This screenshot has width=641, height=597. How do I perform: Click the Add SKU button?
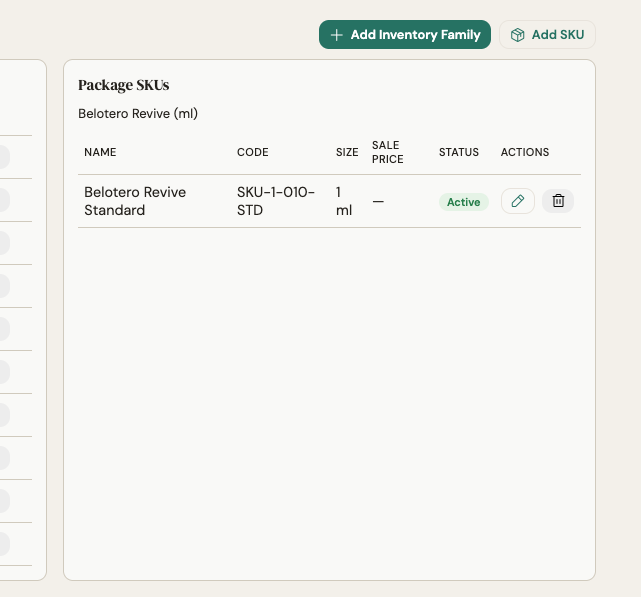[547, 35]
